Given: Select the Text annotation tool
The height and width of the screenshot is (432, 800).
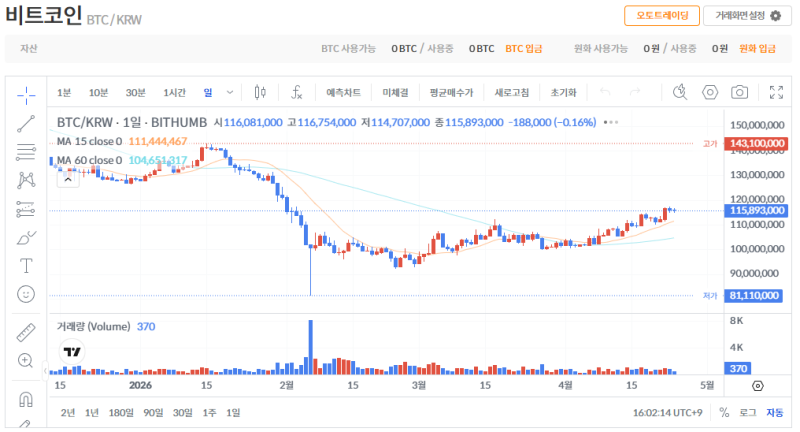Looking at the screenshot, I should 26,266.
